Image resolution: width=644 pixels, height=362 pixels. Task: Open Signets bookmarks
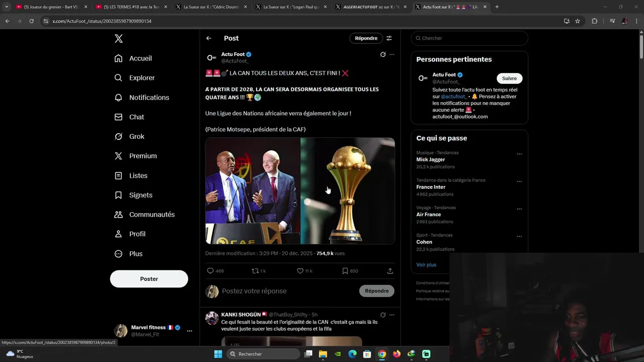[133, 195]
